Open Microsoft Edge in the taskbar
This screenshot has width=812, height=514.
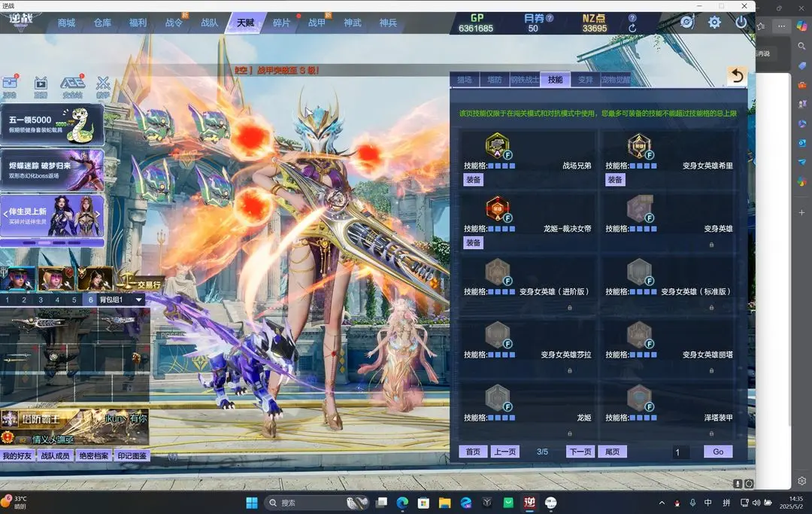[x=402, y=503]
